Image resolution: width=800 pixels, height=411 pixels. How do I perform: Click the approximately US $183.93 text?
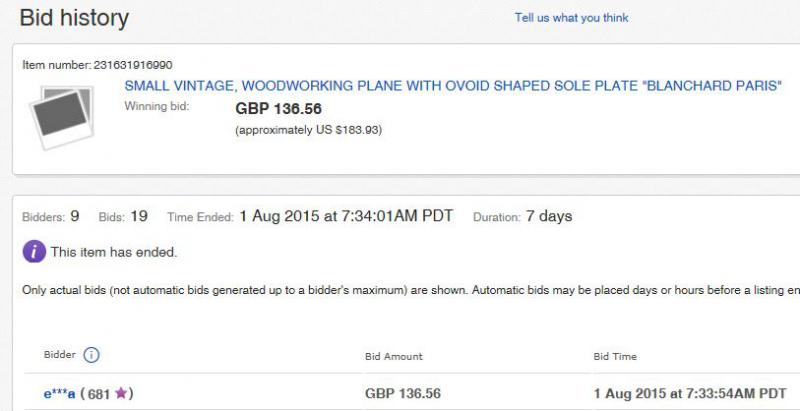(x=308, y=130)
